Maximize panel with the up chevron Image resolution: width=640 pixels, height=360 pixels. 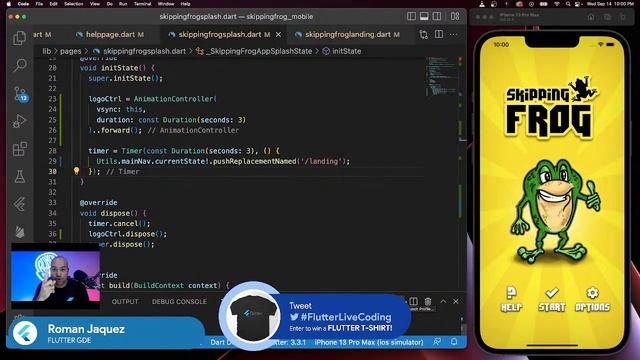(x=443, y=301)
